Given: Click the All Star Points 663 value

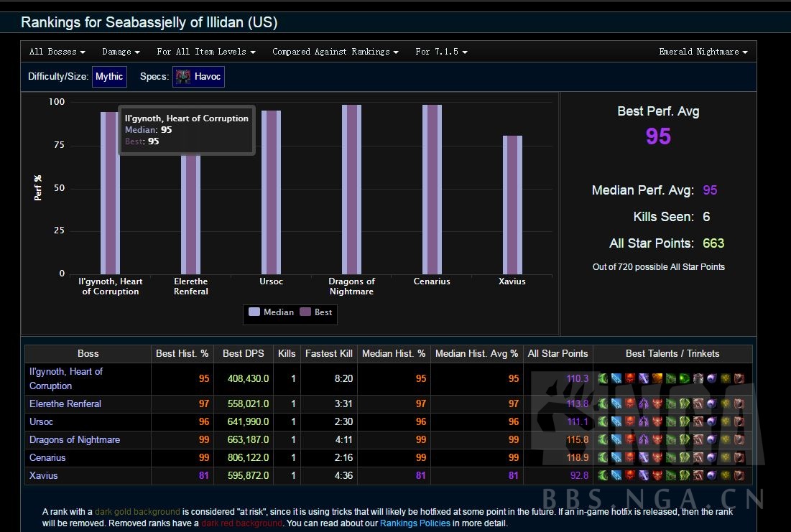Looking at the screenshot, I should 713,243.
